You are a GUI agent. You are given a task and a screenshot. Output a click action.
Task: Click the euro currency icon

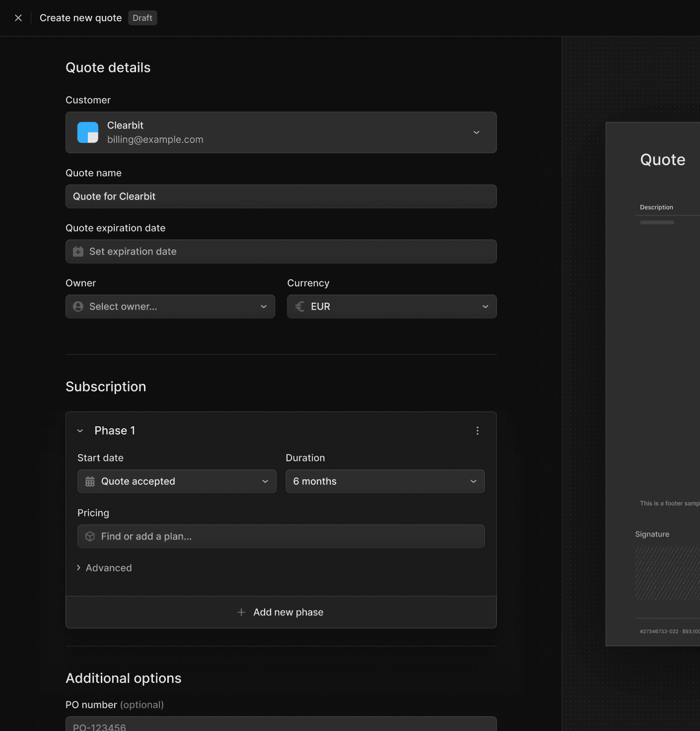[300, 307]
